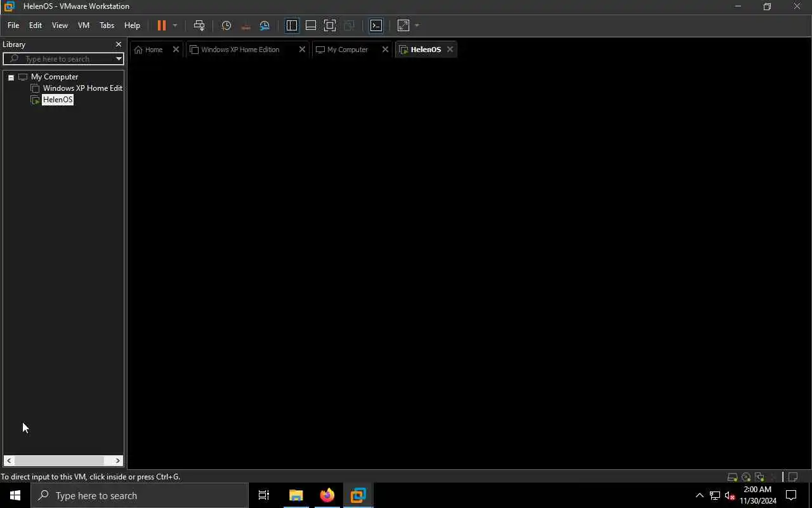Screen dimensions: 812x508
Task: Close the HelenOS tab
Action: [450, 50]
